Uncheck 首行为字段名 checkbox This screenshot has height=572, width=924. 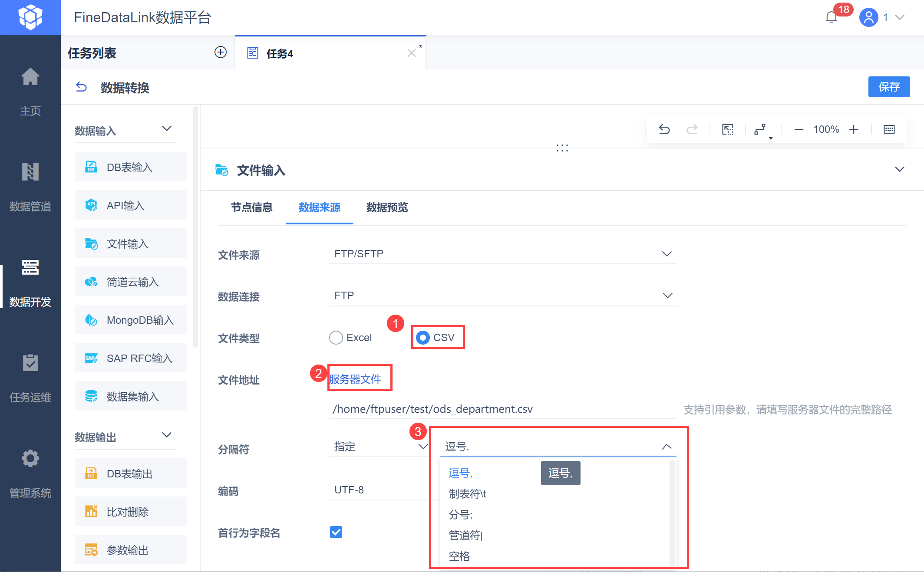pos(336,532)
